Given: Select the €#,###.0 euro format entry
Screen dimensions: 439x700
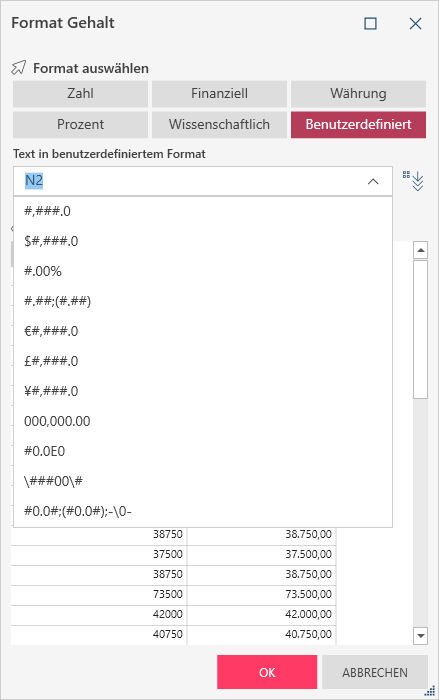Looking at the screenshot, I should click(203, 331).
